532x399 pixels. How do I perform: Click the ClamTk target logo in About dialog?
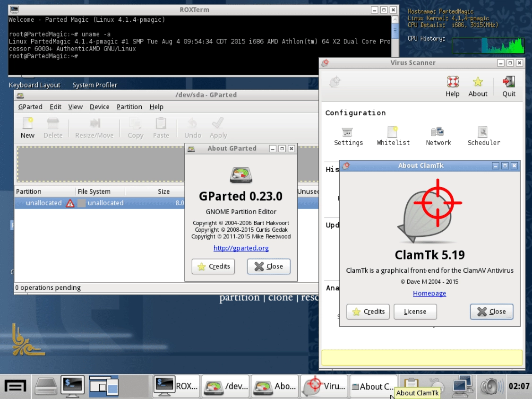pyautogui.click(x=429, y=210)
